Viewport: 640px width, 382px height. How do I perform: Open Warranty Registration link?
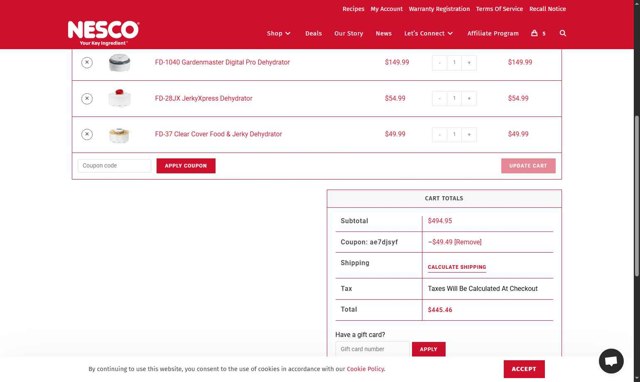tap(439, 9)
